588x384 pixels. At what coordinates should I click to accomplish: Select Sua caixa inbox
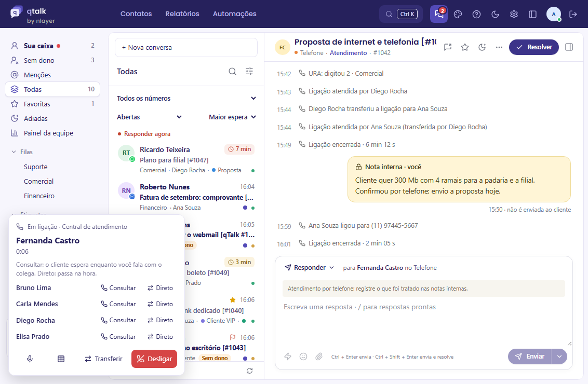[52, 46]
